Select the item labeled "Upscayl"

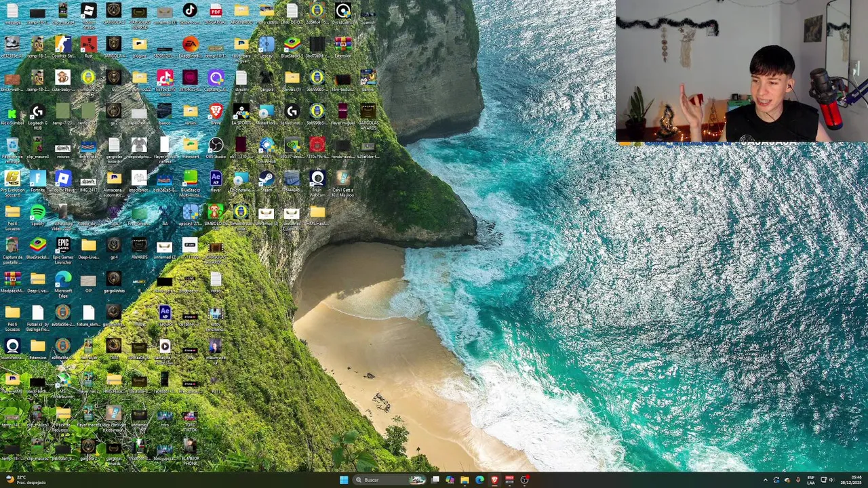[x=267, y=47]
